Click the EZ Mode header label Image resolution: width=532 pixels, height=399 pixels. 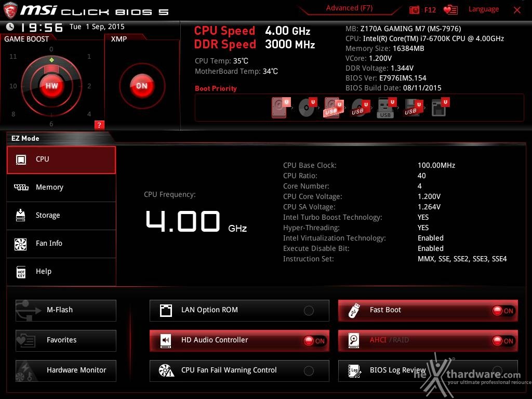point(25,138)
